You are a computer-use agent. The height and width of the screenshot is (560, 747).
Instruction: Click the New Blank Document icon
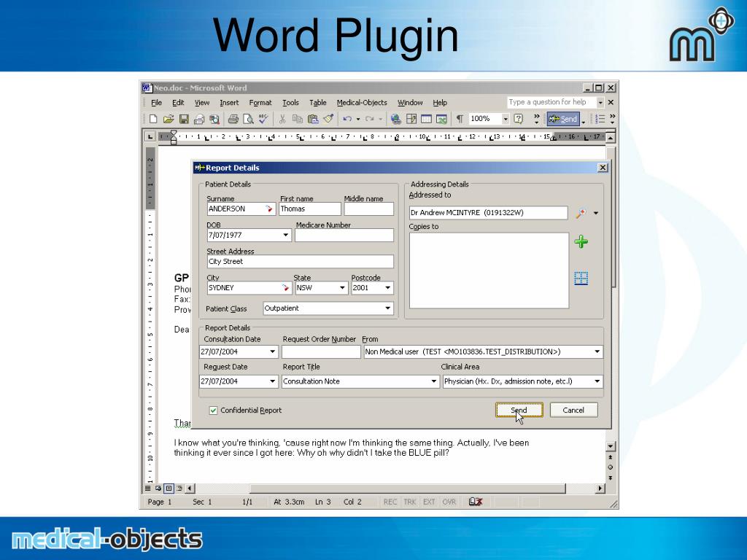tap(153, 119)
